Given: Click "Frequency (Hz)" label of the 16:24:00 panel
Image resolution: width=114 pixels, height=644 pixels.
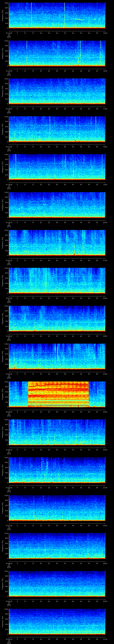Looking at the screenshot, I should (3, 394).
